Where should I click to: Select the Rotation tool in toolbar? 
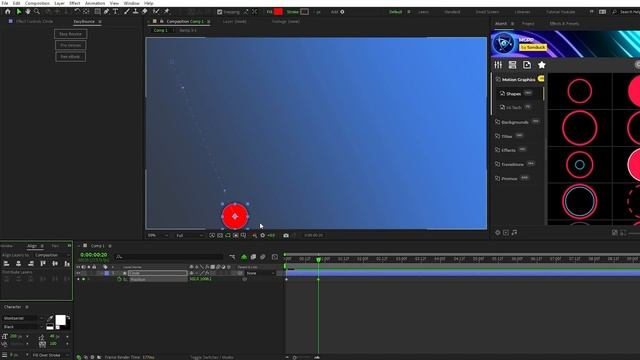tap(77, 12)
